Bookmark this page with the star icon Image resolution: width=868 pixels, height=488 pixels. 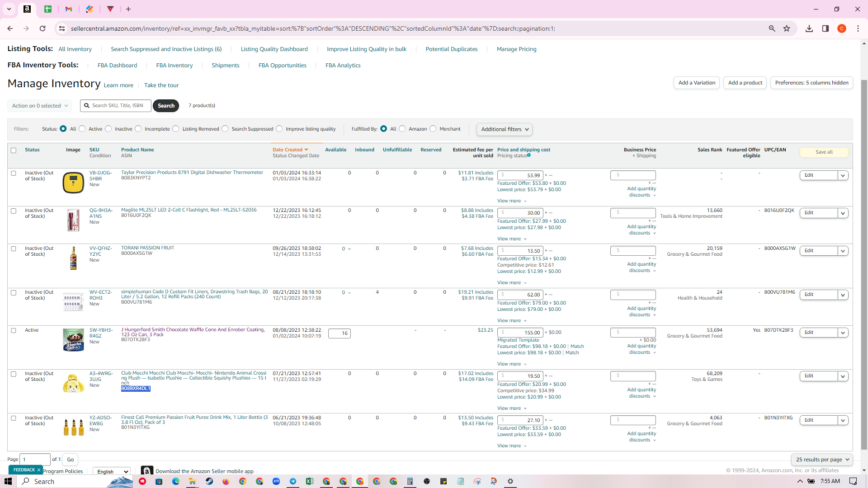[787, 28]
